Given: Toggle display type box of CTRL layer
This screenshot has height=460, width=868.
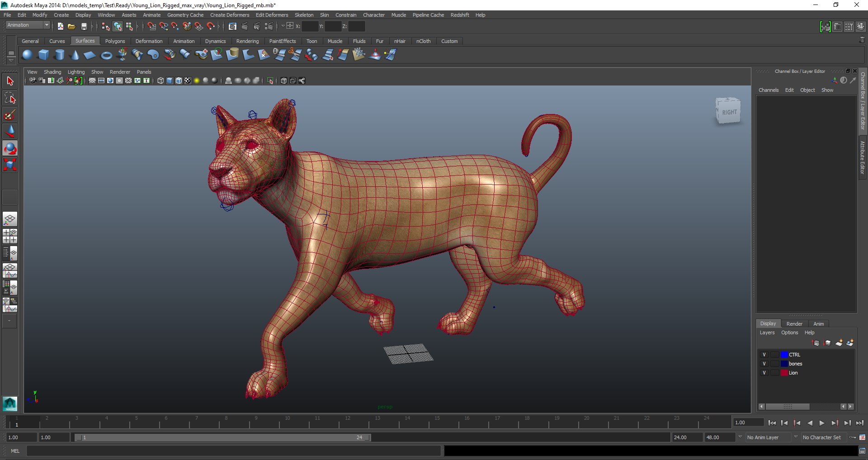Looking at the screenshot, I should tap(775, 355).
